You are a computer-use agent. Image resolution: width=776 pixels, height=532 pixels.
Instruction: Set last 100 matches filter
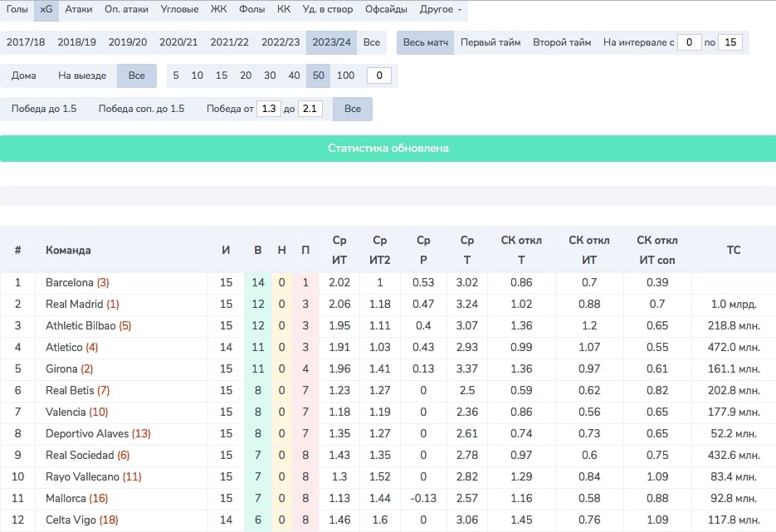point(345,76)
